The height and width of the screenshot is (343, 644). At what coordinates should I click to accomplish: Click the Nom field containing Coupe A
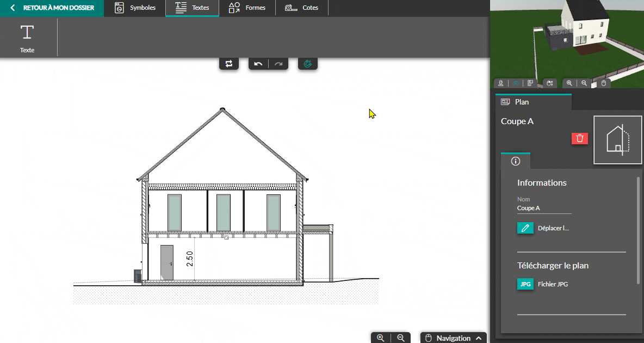click(544, 208)
